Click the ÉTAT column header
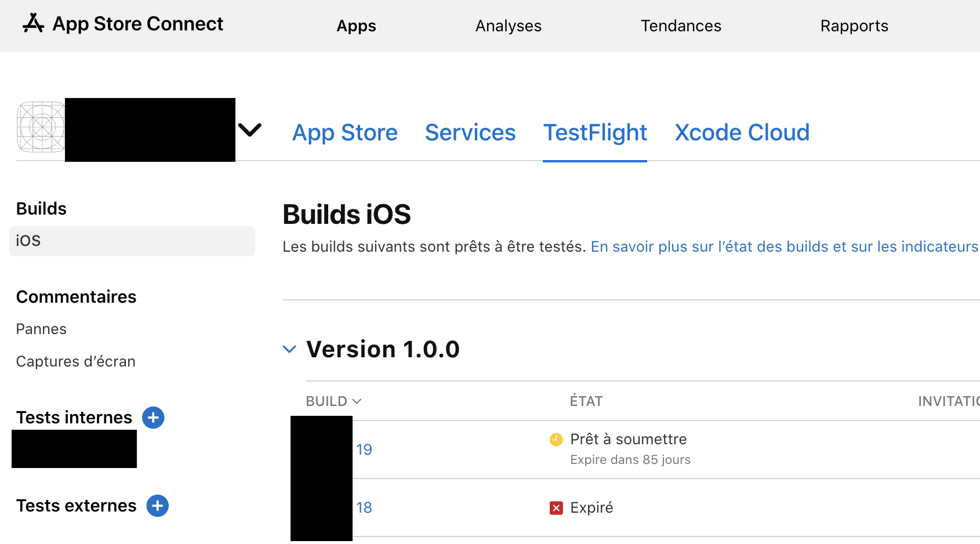Viewport: 980px width, 544px height. 586,401
